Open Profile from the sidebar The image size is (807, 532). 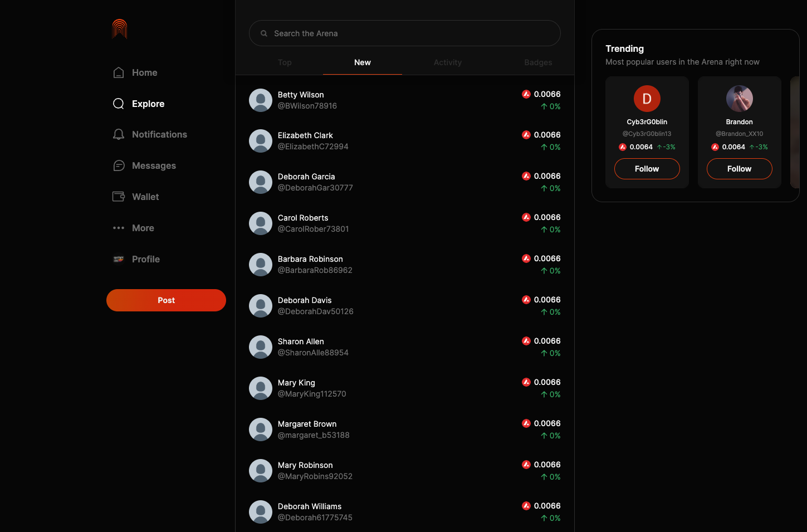(x=145, y=259)
